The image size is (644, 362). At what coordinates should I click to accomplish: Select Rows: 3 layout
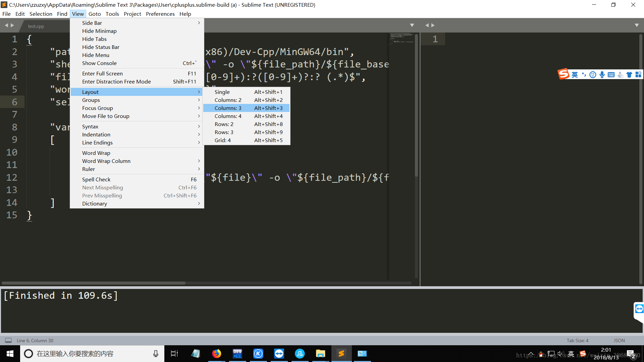pyautogui.click(x=247, y=132)
